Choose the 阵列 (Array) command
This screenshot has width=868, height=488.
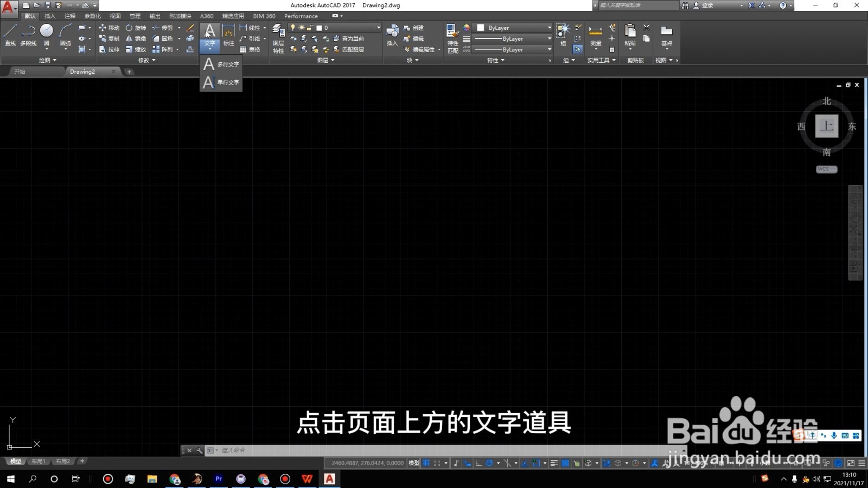163,49
